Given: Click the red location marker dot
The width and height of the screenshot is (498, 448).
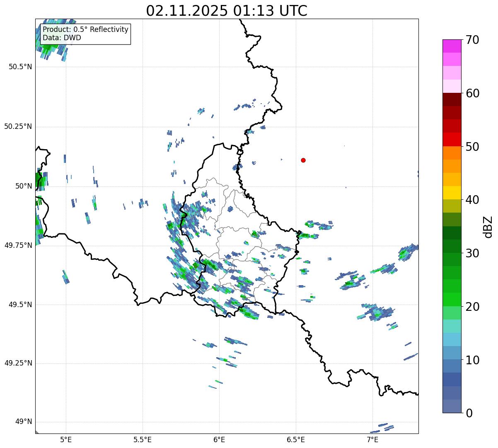Looking at the screenshot, I should coord(303,160).
